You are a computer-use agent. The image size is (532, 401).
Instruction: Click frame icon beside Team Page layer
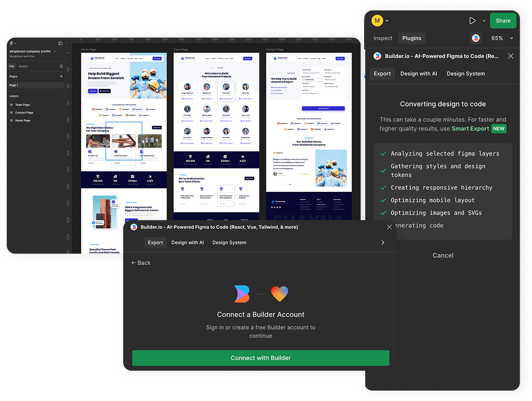click(11, 105)
